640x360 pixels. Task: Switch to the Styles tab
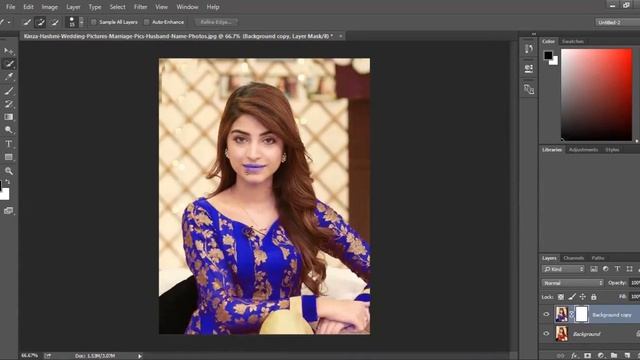point(612,150)
